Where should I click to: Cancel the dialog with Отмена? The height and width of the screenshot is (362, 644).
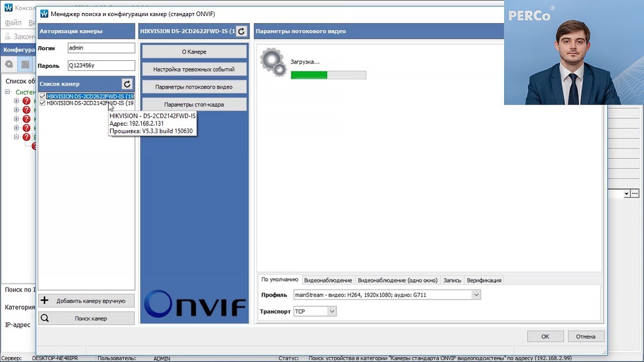click(586, 336)
